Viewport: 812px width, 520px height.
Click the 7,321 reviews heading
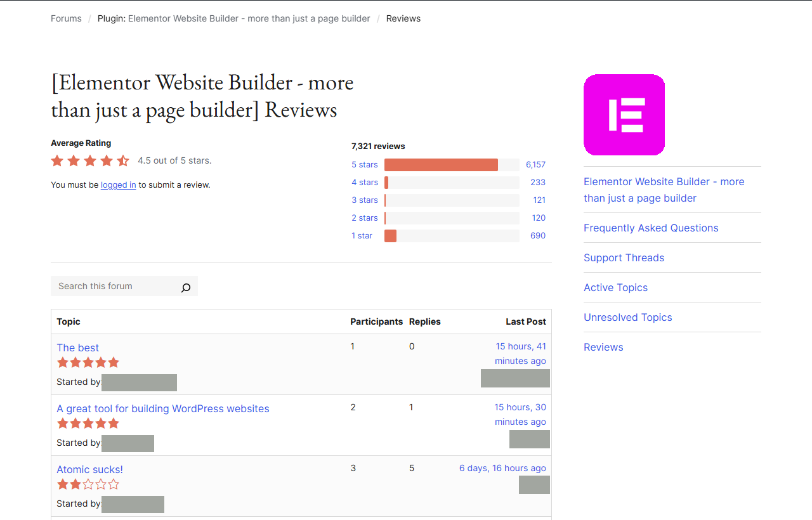coord(378,146)
